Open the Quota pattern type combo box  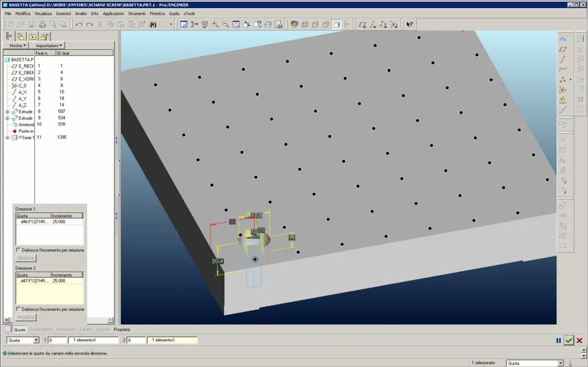24,340
